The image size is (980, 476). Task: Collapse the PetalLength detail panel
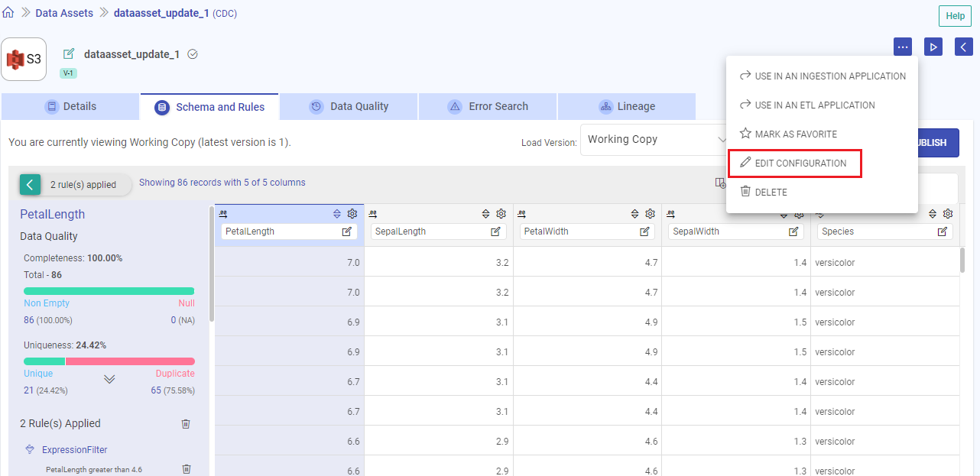tap(30, 184)
